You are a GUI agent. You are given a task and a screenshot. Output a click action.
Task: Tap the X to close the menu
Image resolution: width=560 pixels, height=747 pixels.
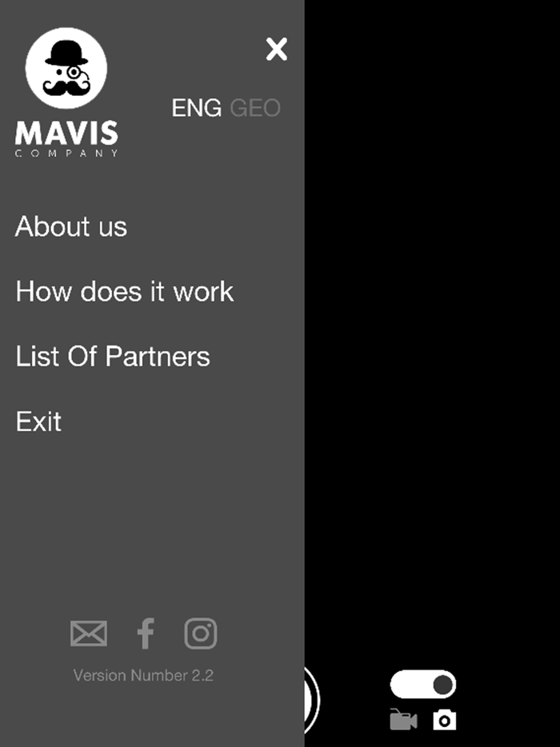point(276,50)
